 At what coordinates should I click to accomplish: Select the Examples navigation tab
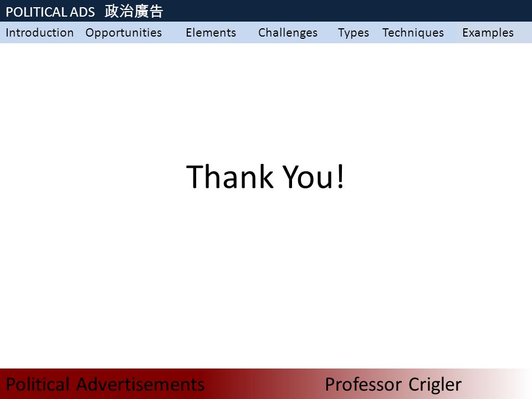coord(488,33)
